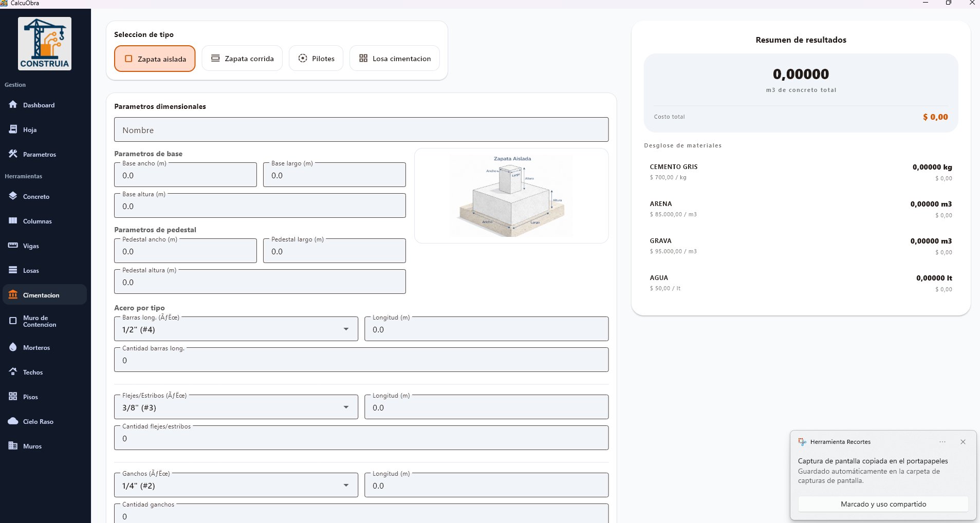
Task: Open the Techos roof icon
Action: [13, 372]
